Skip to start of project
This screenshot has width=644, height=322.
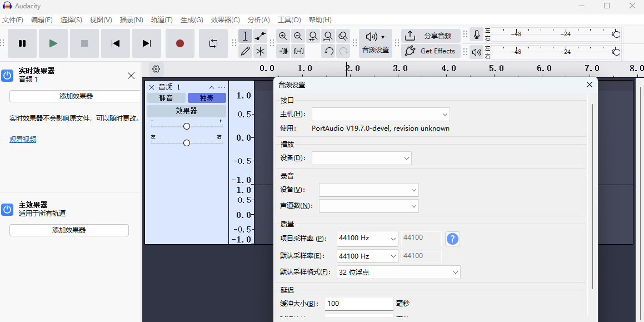pyautogui.click(x=116, y=43)
